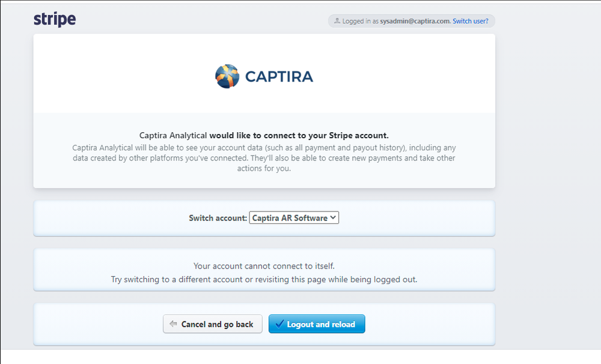Click the 'Switch account:' label
This screenshot has width=601, height=364.
pos(218,218)
